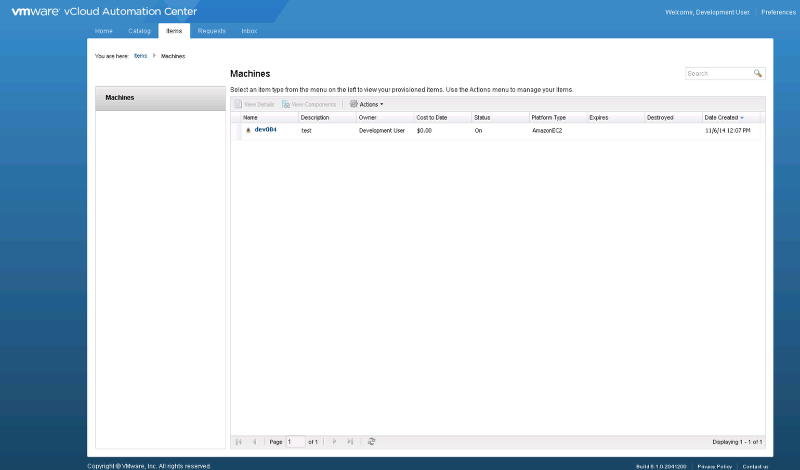Switch to the Catalog tab
The image size is (800, 470).
(x=139, y=31)
